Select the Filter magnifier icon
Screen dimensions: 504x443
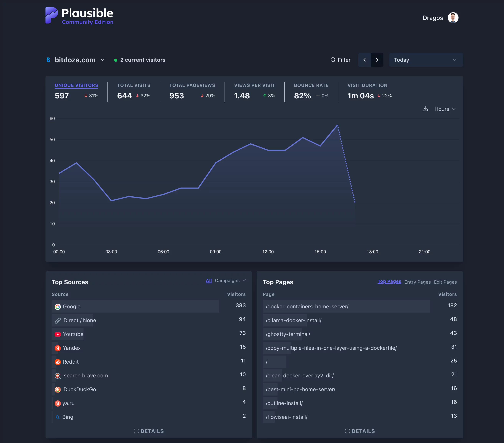[x=333, y=60]
